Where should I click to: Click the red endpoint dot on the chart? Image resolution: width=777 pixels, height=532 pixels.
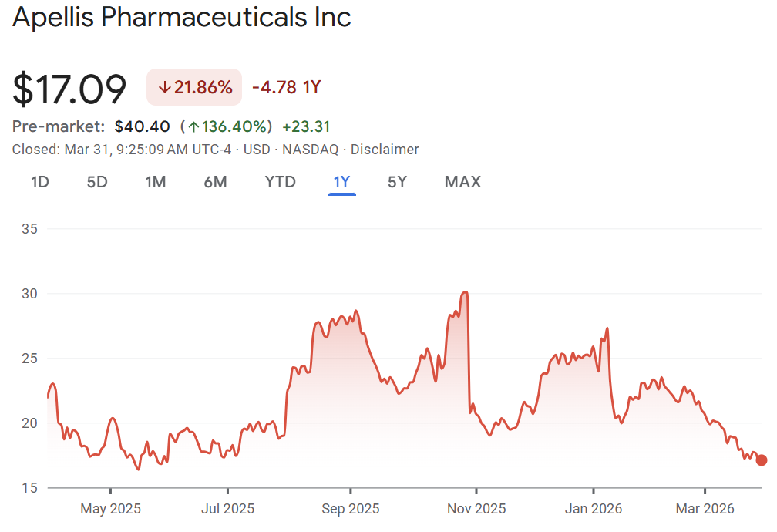click(x=762, y=460)
